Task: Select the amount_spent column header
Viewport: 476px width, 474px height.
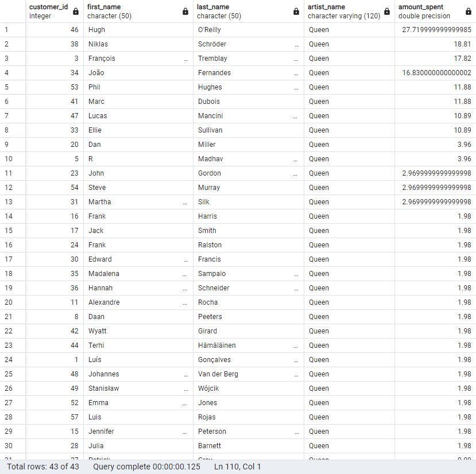Action: point(435,11)
